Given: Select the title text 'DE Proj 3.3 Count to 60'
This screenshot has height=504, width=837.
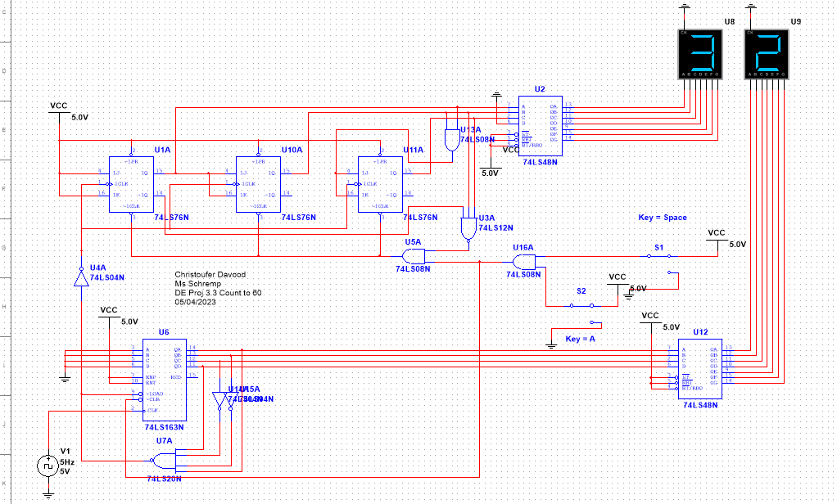Looking at the screenshot, I should click(x=218, y=293).
